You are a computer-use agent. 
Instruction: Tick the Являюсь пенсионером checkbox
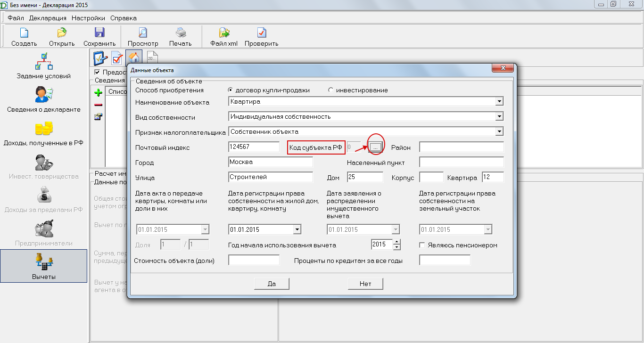click(422, 245)
